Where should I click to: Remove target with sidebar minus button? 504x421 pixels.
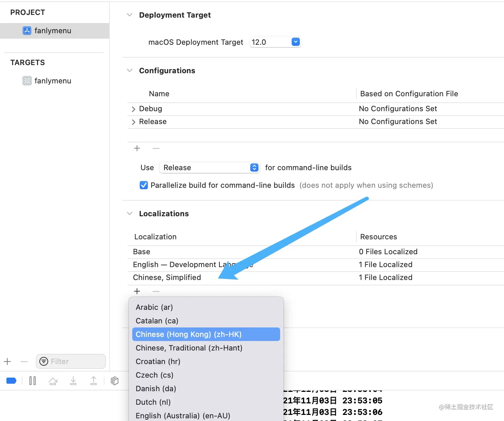(24, 362)
